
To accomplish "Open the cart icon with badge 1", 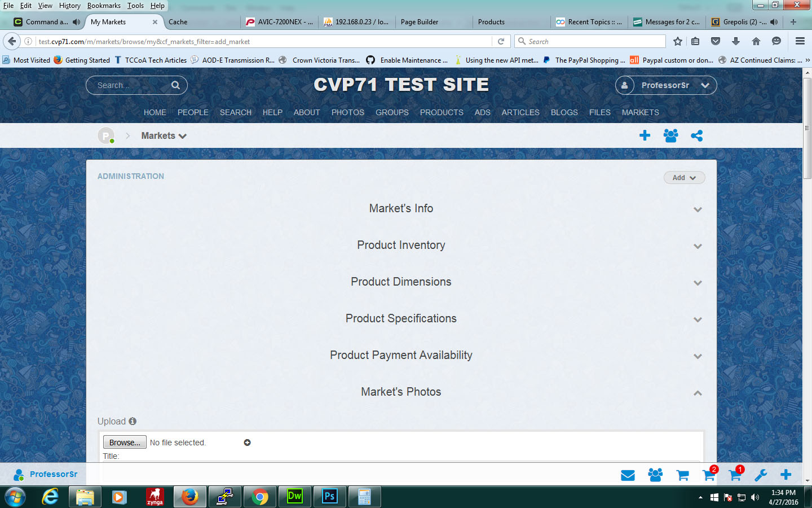I will 735,474.
